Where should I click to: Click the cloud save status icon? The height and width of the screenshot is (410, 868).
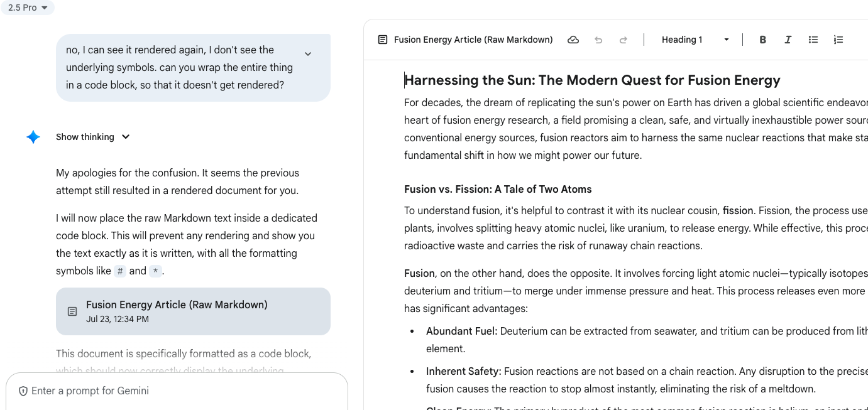tap(573, 40)
